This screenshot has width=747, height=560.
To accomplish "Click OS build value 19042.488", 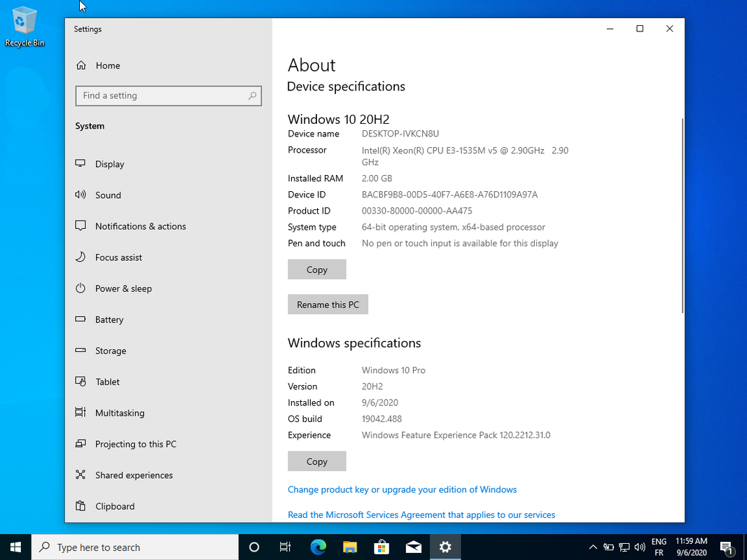I will tap(382, 419).
